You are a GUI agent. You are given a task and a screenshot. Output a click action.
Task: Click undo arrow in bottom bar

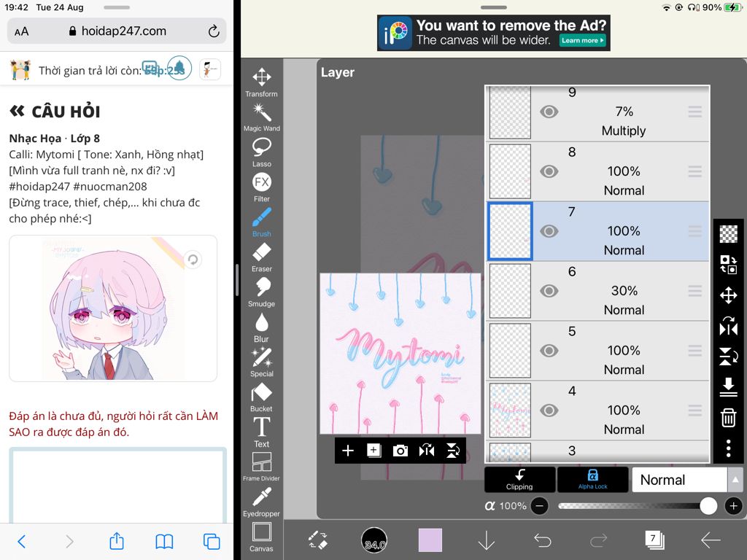click(542, 540)
